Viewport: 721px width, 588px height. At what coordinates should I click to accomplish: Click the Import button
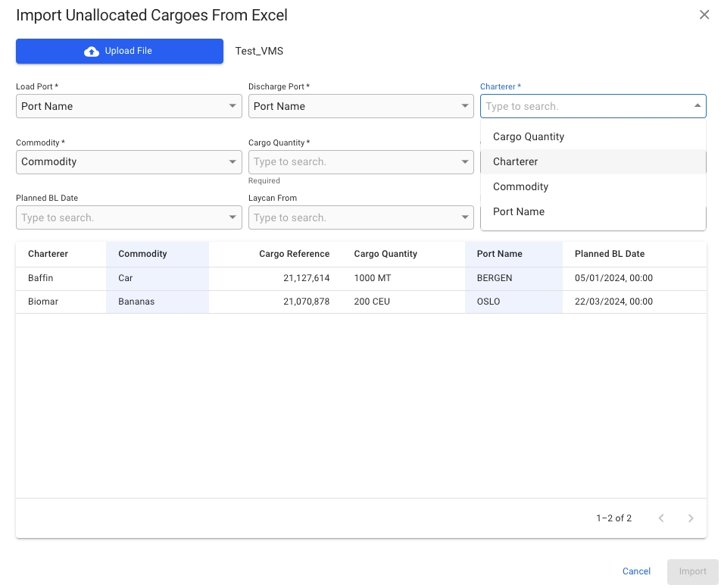(x=692, y=571)
